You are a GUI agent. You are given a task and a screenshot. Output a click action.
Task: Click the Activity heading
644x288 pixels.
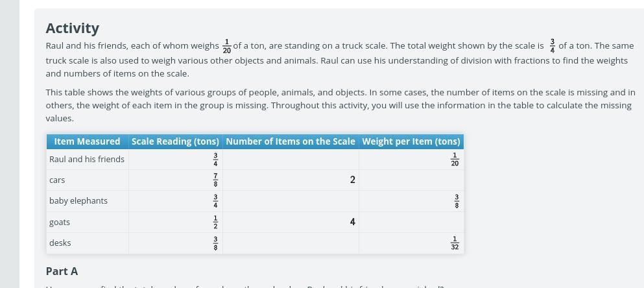(72, 29)
